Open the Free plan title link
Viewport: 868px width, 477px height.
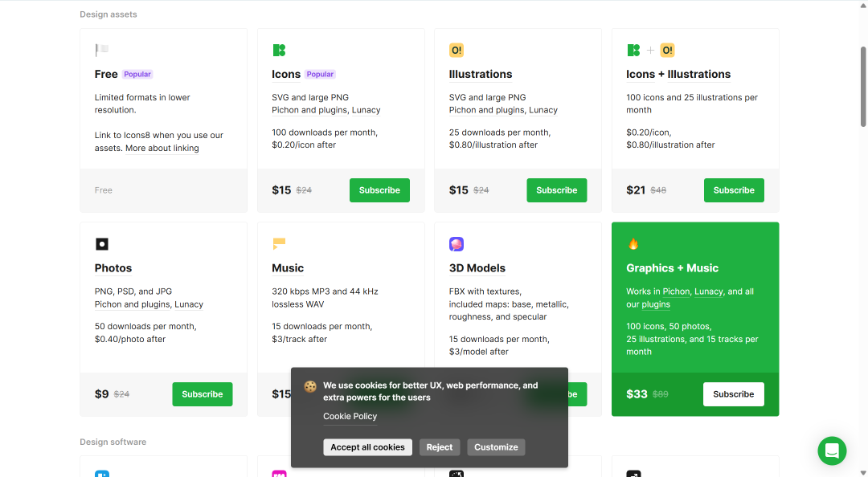click(106, 74)
